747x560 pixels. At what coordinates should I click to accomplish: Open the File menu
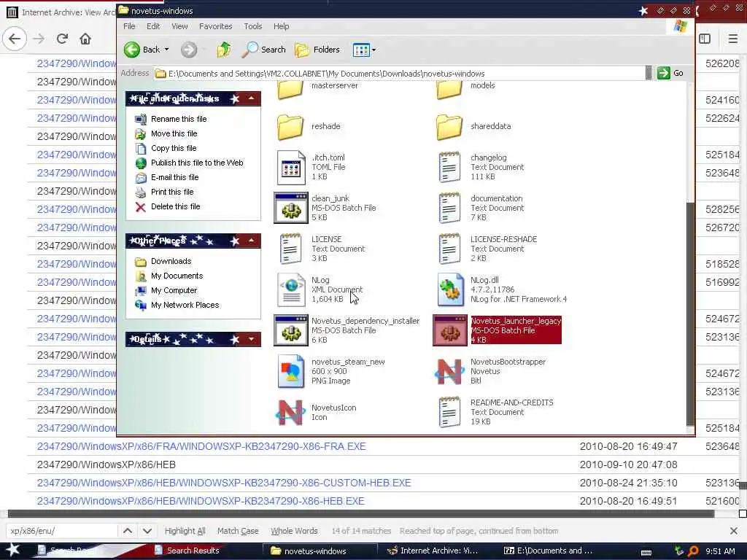129,26
